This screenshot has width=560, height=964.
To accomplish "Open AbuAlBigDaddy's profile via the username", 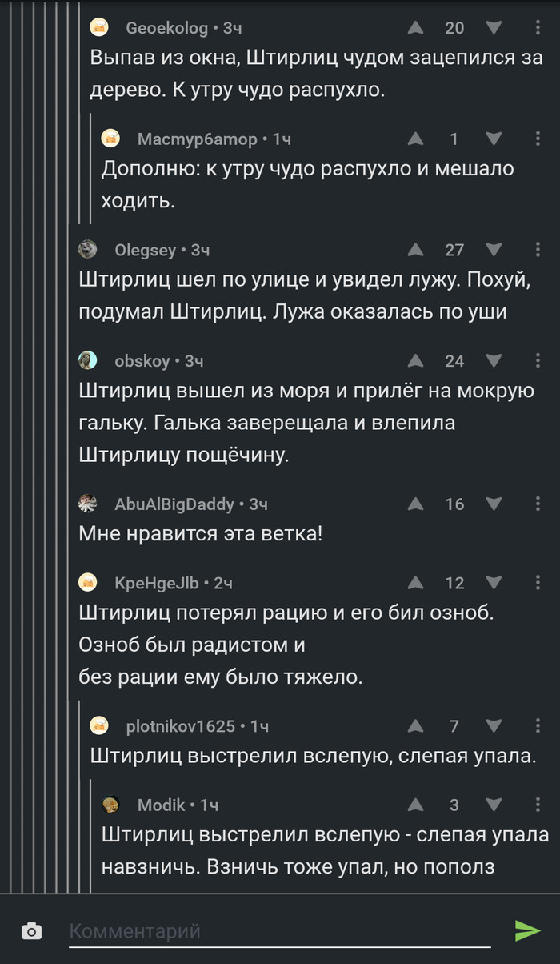I will click(174, 504).
